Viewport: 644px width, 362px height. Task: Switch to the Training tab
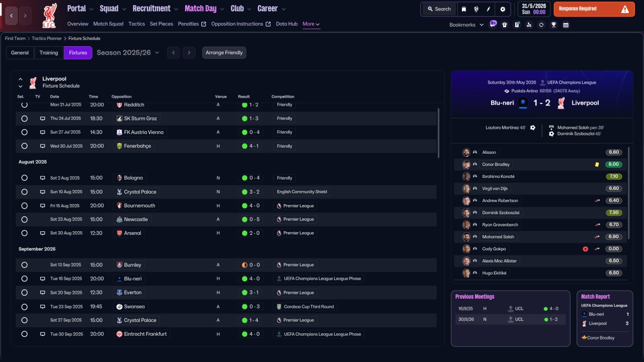click(49, 53)
